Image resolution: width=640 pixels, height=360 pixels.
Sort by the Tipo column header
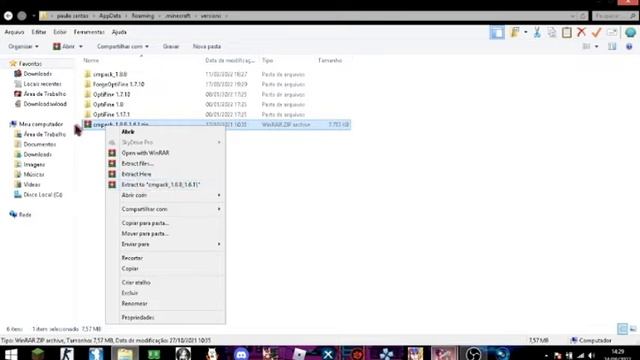pyautogui.click(x=267, y=60)
